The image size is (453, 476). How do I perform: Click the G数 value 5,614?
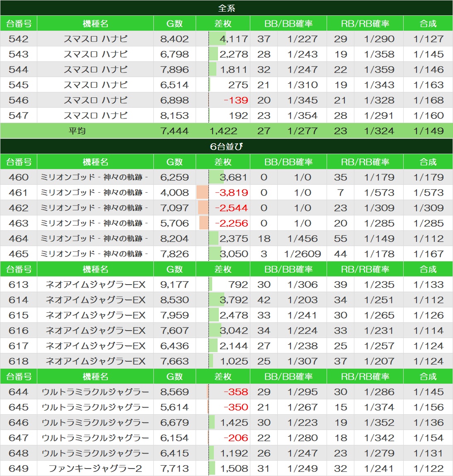pyautogui.click(x=174, y=407)
